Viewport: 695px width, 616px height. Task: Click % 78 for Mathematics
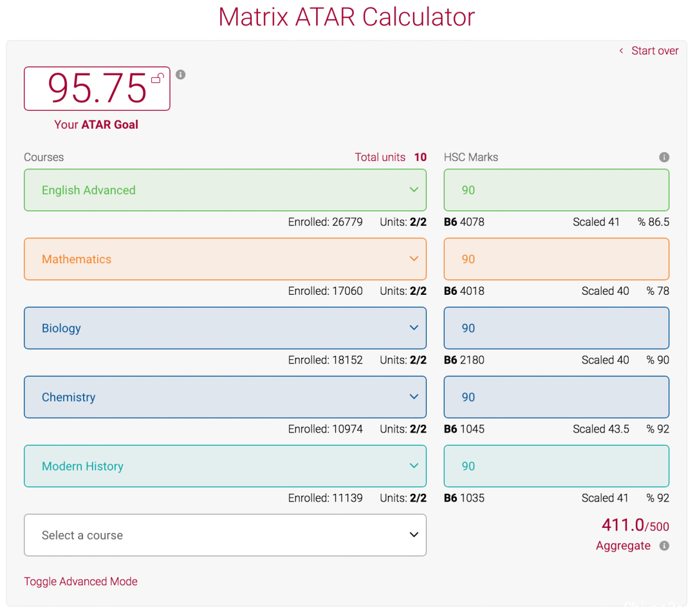(x=658, y=291)
